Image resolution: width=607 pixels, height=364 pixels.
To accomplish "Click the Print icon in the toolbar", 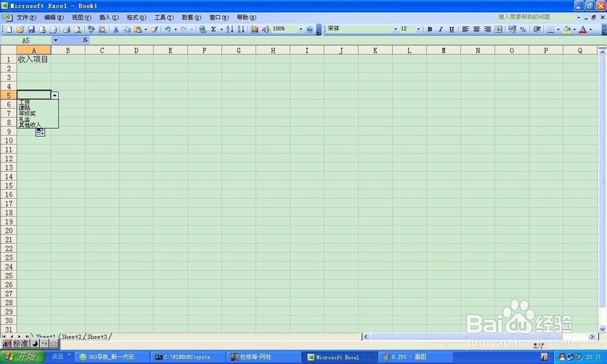I will point(67,29).
